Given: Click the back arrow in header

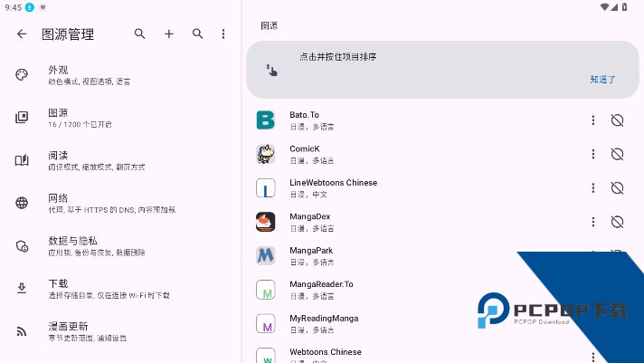Looking at the screenshot, I should coord(22,34).
